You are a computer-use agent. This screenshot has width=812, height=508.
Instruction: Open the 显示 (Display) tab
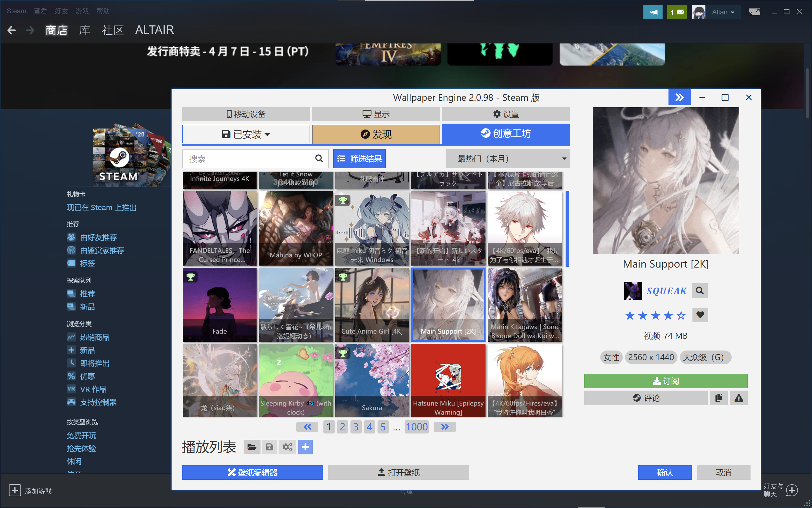tap(376, 114)
